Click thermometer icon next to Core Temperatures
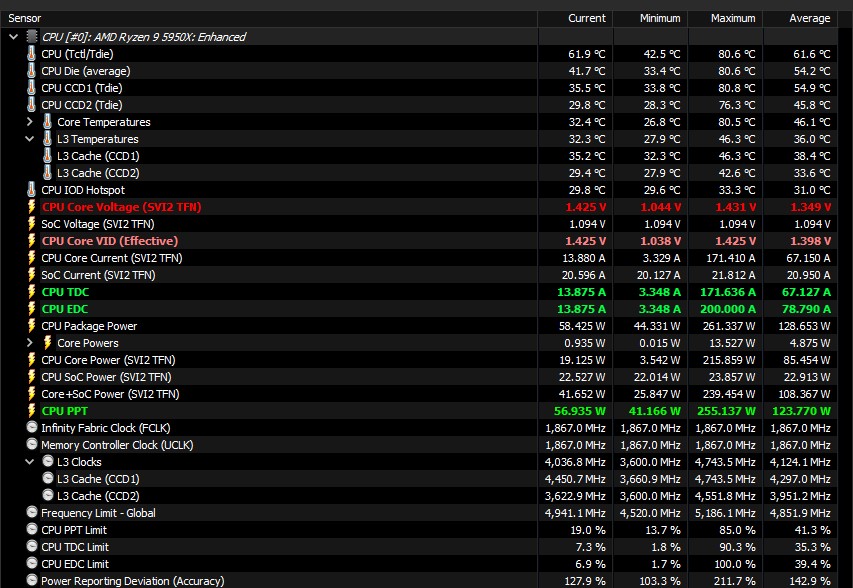The height and width of the screenshot is (588, 853). (x=47, y=122)
